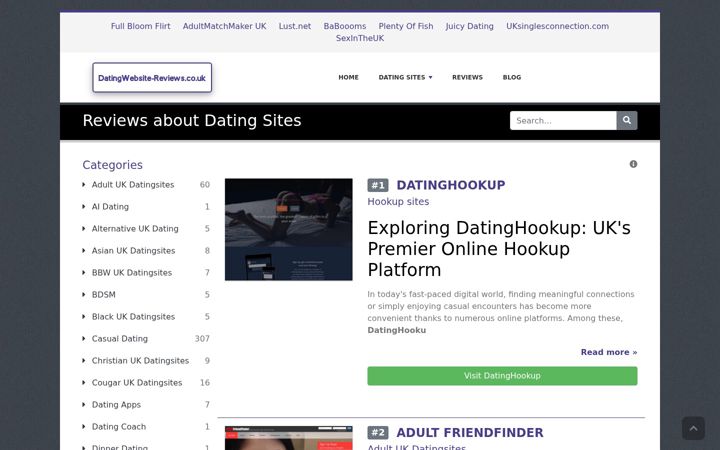
Task: Select the Dating Coach category
Action: (119, 427)
